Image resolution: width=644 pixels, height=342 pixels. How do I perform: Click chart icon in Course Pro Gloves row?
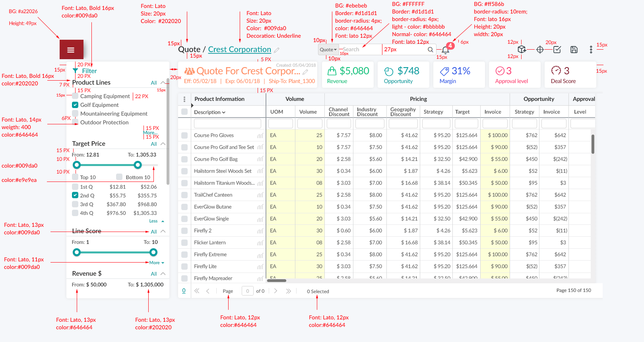pyautogui.click(x=260, y=135)
